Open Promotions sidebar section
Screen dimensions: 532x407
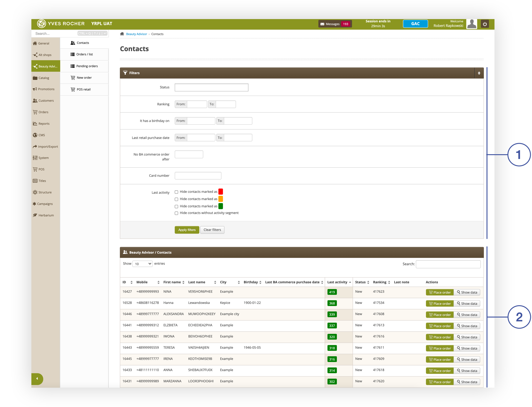[46, 89]
